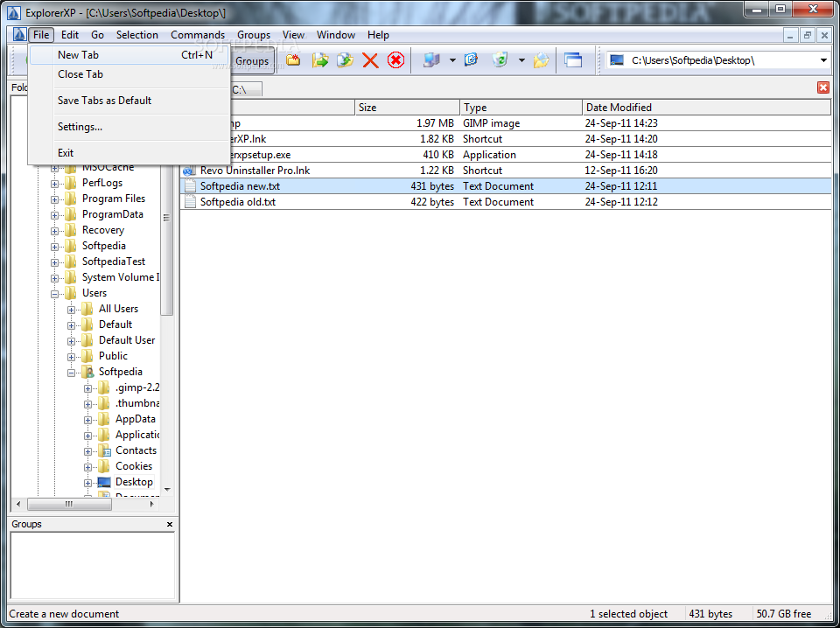This screenshot has height=628, width=840.
Task: Open the address bar path dropdown
Action: pyautogui.click(x=823, y=60)
